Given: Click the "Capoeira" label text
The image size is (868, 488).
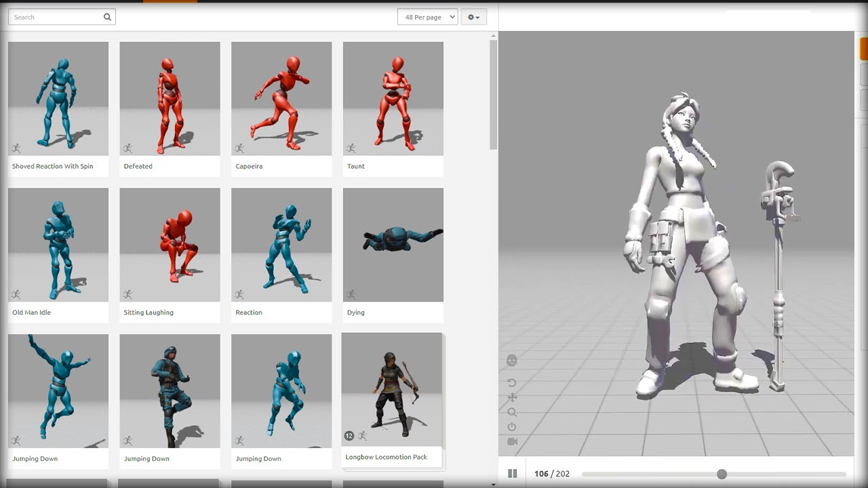Looking at the screenshot, I should 249,166.
